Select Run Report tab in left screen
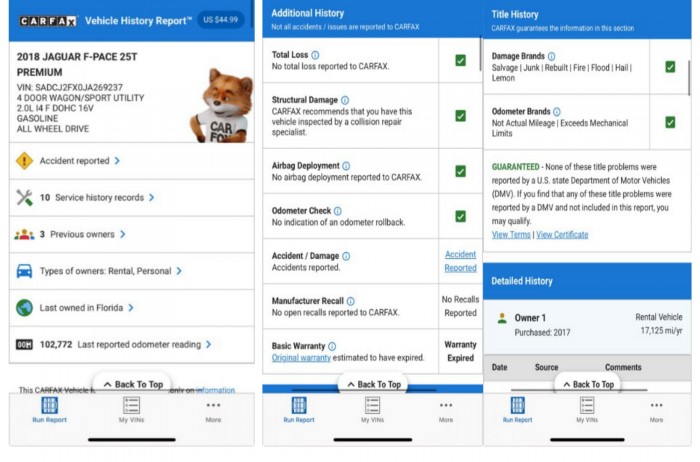The height and width of the screenshot is (462, 700). point(50,410)
